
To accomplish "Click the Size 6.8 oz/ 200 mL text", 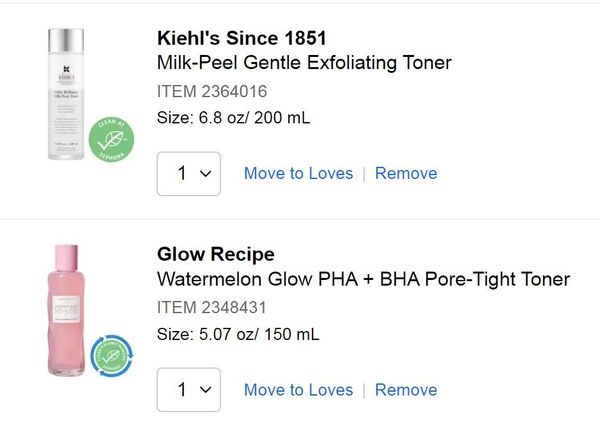I will point(234,117).
